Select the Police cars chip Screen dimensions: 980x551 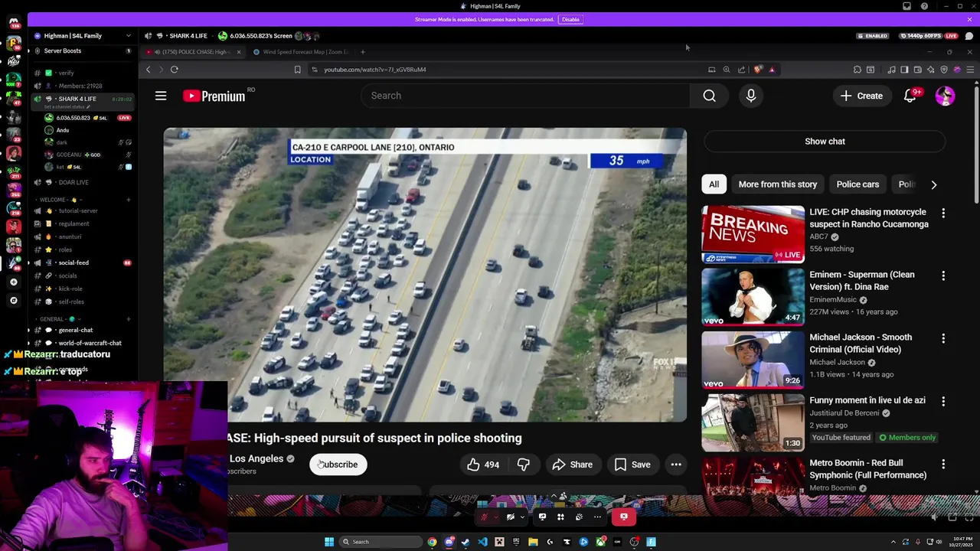(857, 184)
